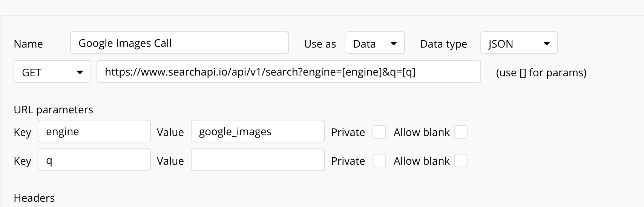Toggle Allow blank for the q parameter

[x=460, y=161]
